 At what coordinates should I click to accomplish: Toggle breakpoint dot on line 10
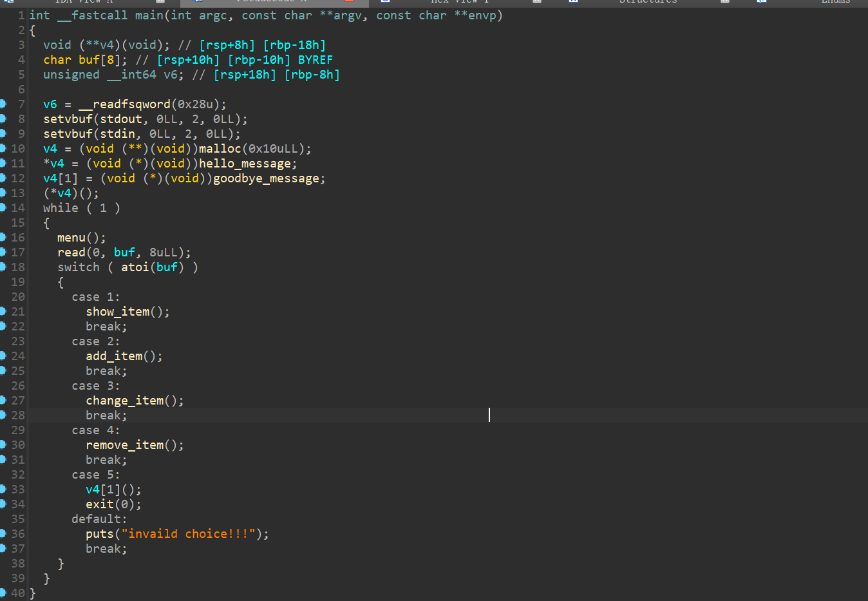pos(3,148)
